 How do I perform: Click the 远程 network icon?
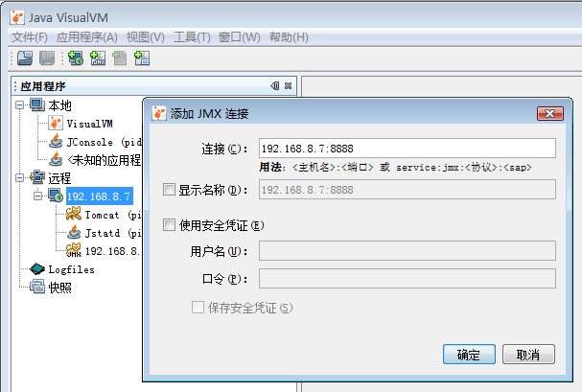click(x=37, y=177)
